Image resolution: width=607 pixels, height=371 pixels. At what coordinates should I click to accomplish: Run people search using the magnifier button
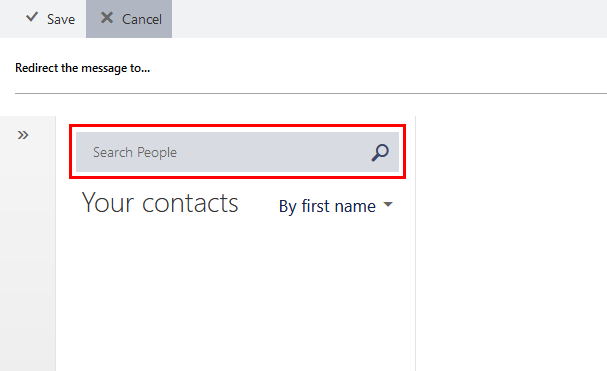pos(380,152)
